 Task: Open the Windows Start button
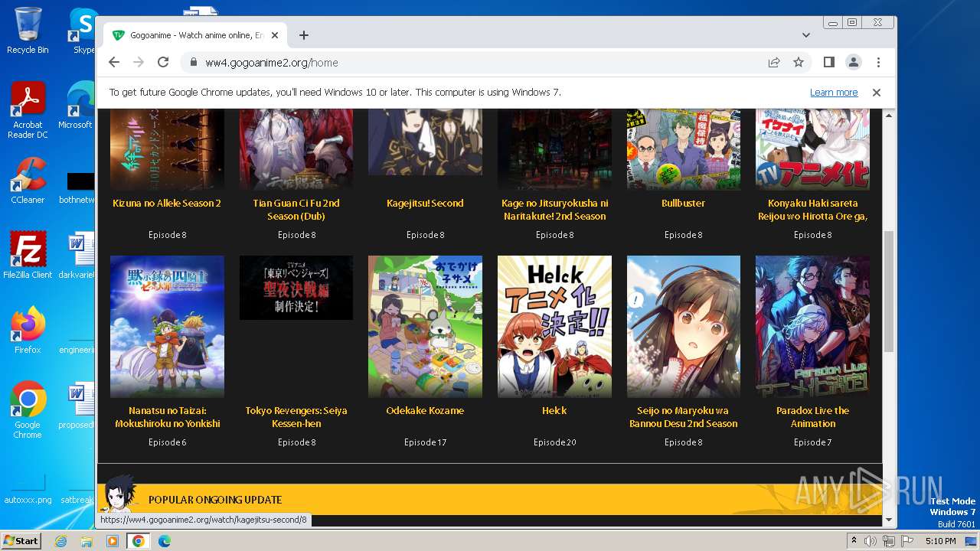tap(21, 540)
